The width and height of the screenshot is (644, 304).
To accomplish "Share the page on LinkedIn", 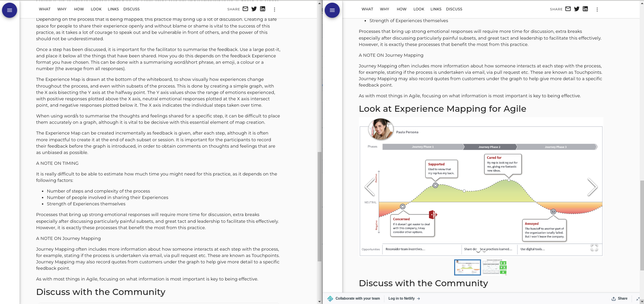I will (586, 9).
